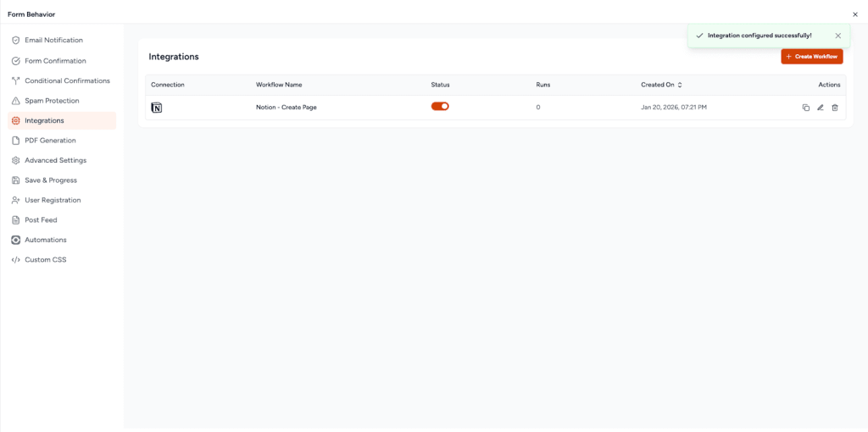The width and height of the screenshot is (868, 432).
Task: Open PDF Generation settings
Action: [x=50, y=141]
